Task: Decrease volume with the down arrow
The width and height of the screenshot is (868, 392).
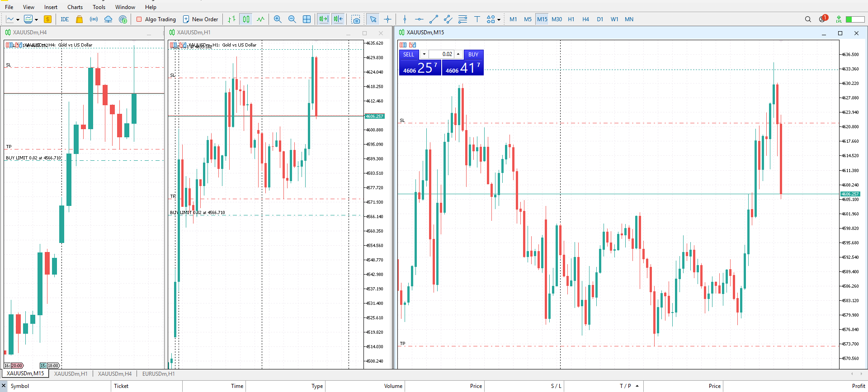Action: [x=424, y=54]
